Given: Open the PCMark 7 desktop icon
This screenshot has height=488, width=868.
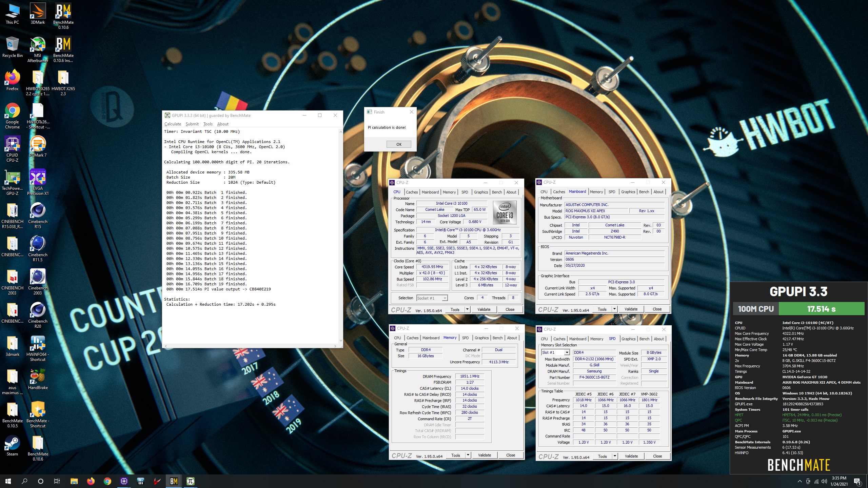Looking at the screenshot, I should (38, 147).
